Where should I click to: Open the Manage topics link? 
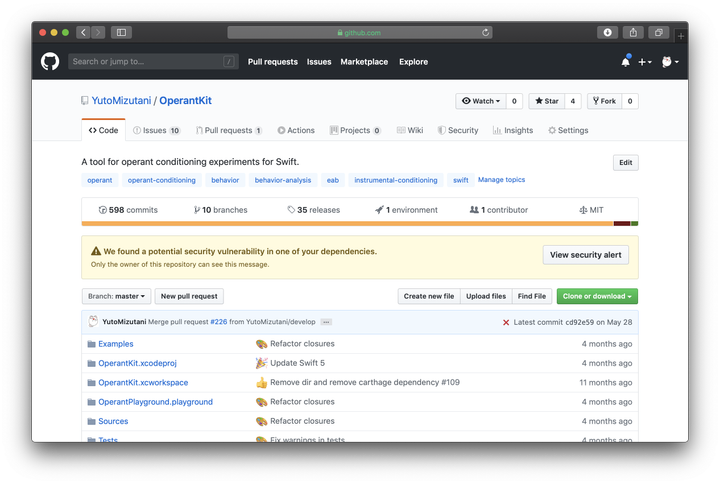[501, 180]
